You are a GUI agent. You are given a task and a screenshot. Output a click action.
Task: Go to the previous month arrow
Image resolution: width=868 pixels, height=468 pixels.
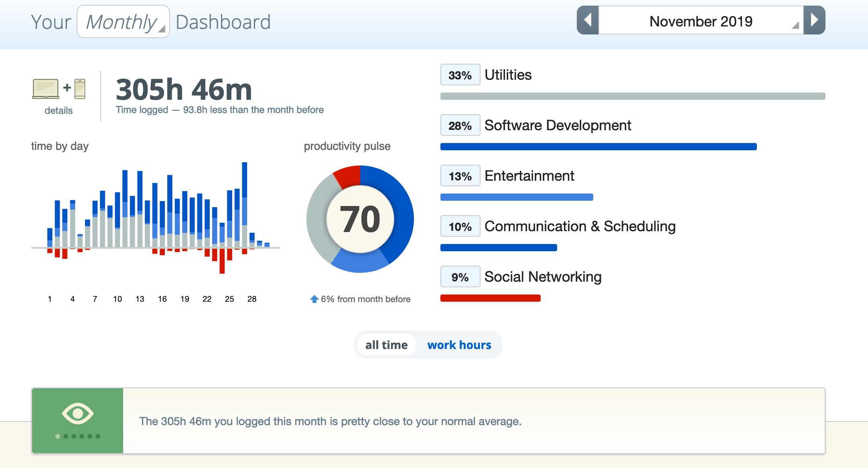coord(588,20)
